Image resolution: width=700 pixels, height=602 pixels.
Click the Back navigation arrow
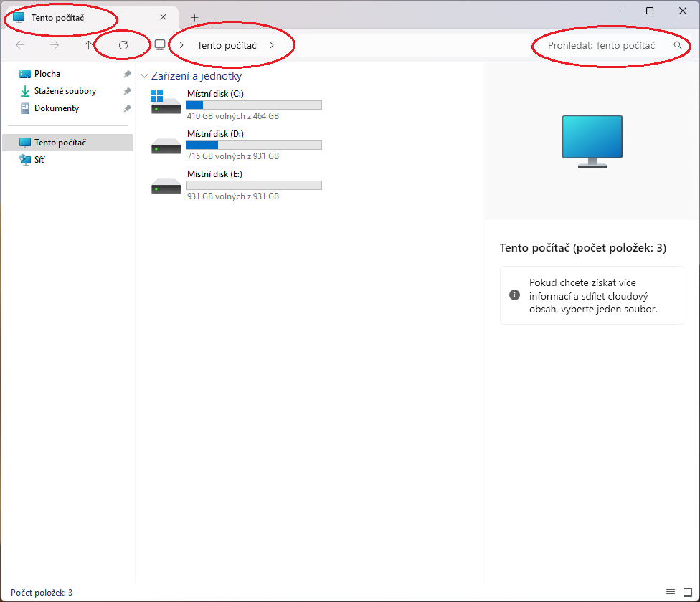click(x=20, y=45)
